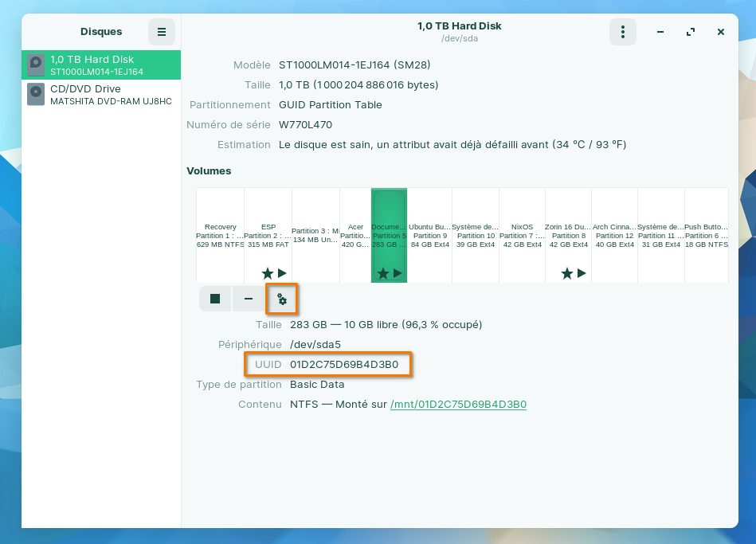Click the delete partition minus button
The height and width of the screenshot is (544, 756).
pyautogui.click(x=249, y=299)
